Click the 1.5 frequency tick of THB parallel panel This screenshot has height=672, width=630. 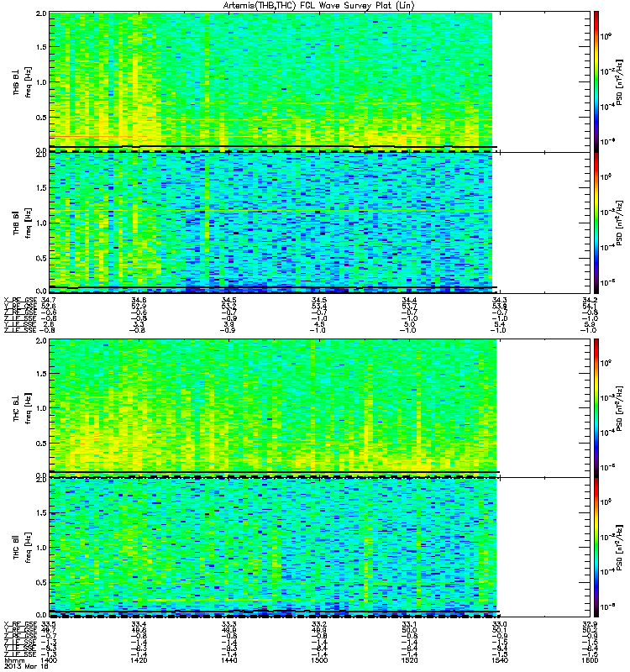coord(41,187)
